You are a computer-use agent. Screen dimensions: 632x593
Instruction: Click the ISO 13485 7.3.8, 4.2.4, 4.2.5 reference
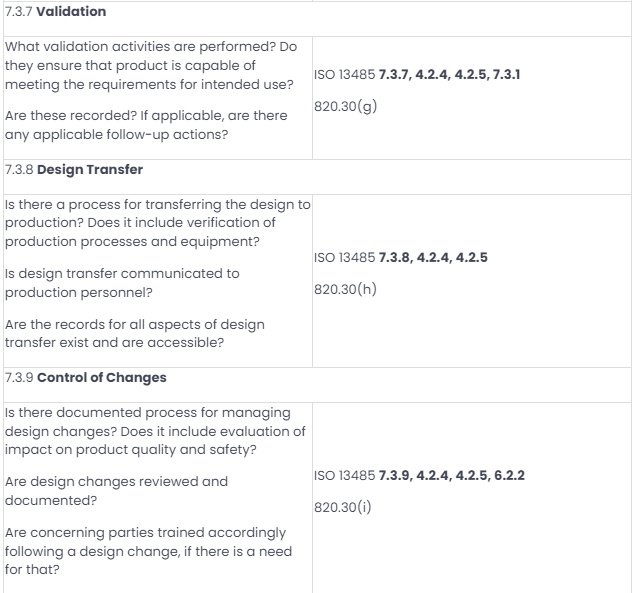pyautogui.click(x=401, y=258)
